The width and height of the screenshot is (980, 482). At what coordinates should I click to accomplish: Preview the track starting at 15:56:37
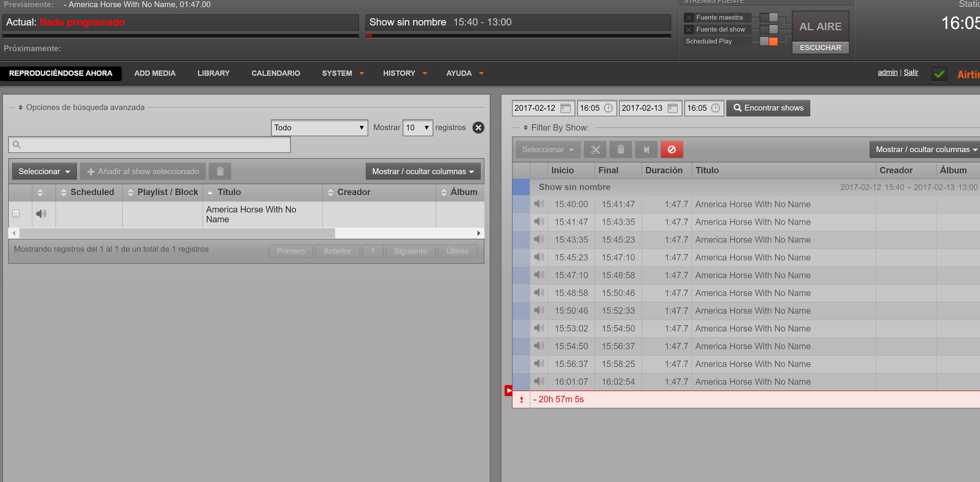539,364
